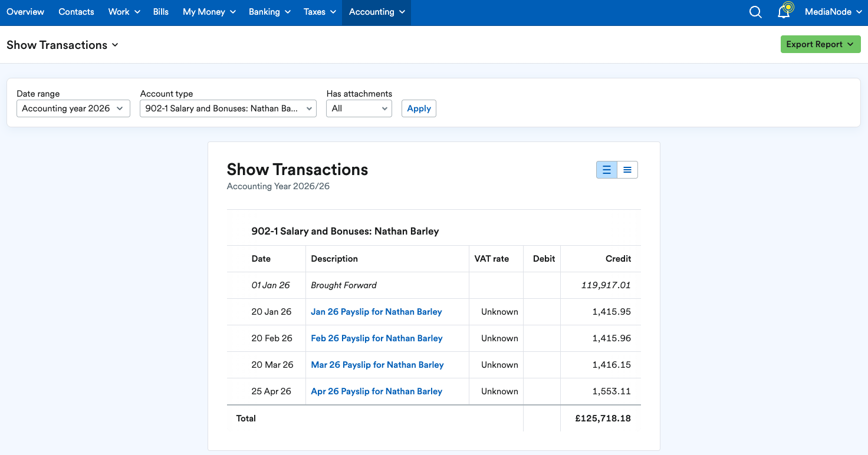Open the Taxes menu

pyautogui.click(x=320, y=12)
